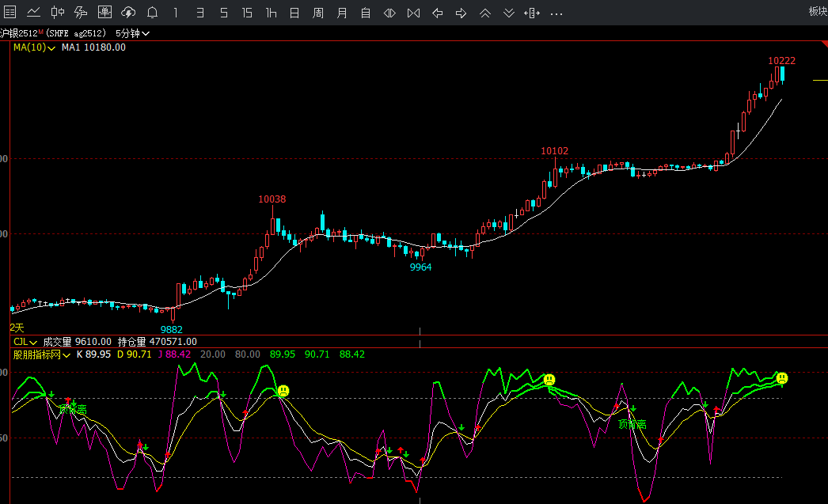Viewport: 828px width, 504px height.
Task: Select the 5-minute period in toolbar
Action: tap(223, 13)
